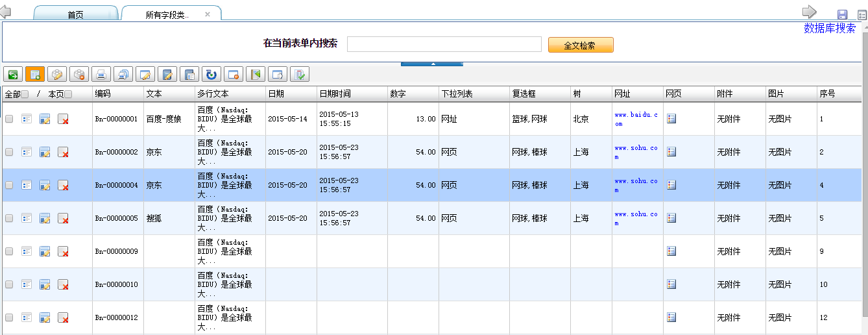The width and height of the screenshot is (868, 335).
Task: Click the gray right arrow navigation icon
Action: click(809, 12)
